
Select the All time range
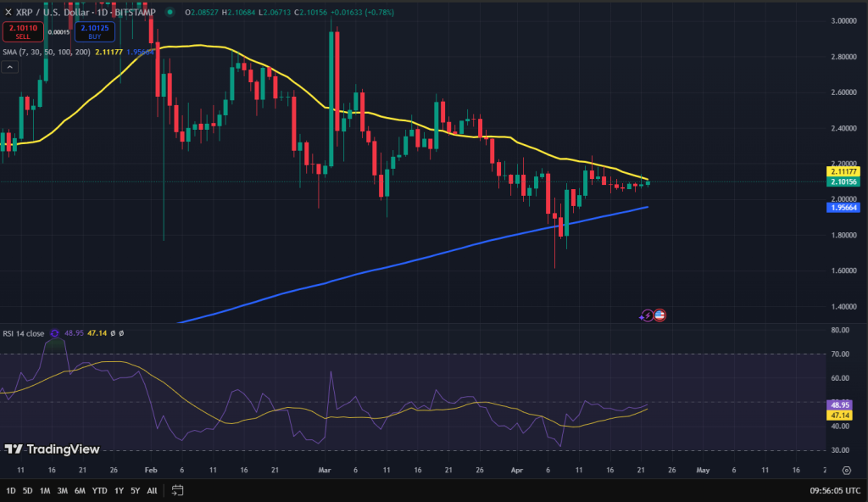point(153,490)
